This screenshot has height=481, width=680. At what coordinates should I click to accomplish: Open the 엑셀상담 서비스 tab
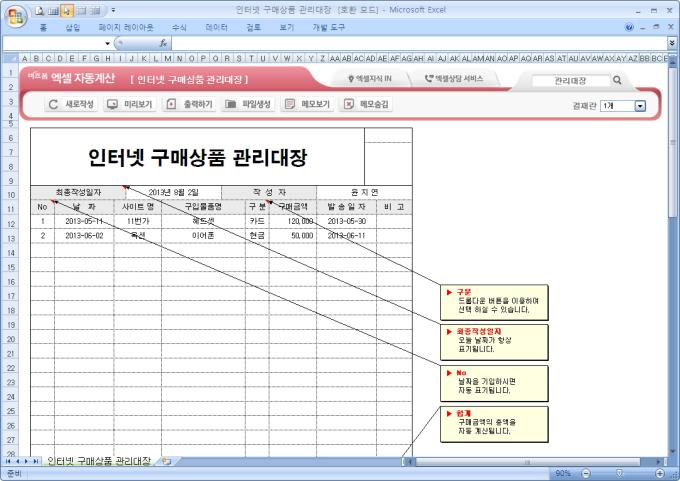(x=454, y=79)
